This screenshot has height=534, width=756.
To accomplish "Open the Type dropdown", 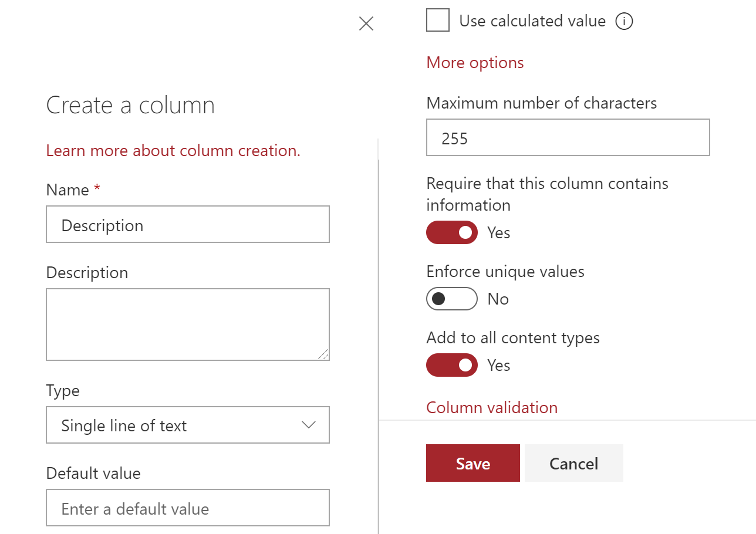I will [187, 425].
